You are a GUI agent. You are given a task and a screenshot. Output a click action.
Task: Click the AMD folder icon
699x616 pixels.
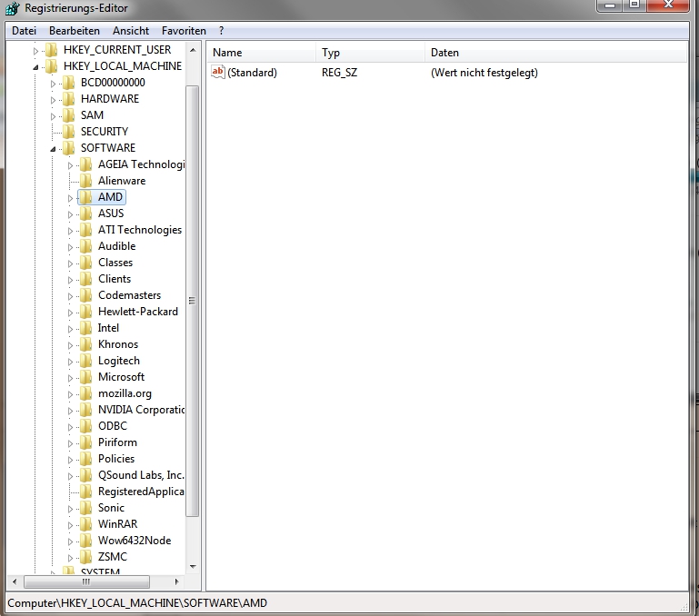tap(86, 197)
